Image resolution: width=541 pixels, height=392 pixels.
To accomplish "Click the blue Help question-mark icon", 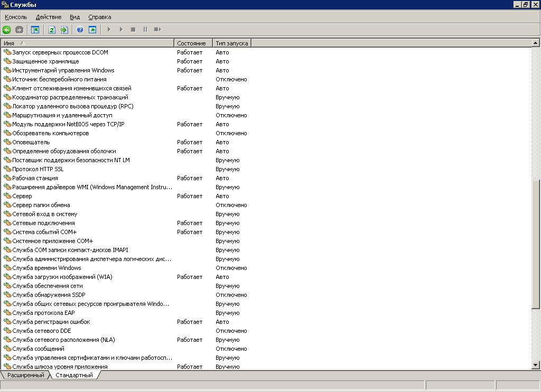I will click(x=80, y=30).
